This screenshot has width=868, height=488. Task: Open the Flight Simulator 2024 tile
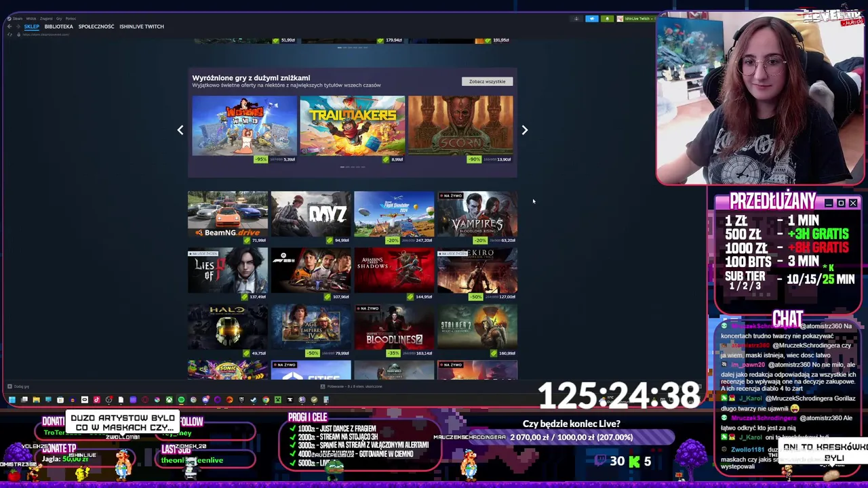[x=394, y=217]
